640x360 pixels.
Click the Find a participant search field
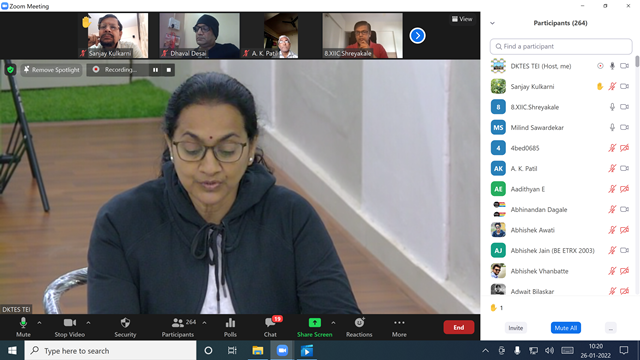pyautogui.click(x=561, y=47)
